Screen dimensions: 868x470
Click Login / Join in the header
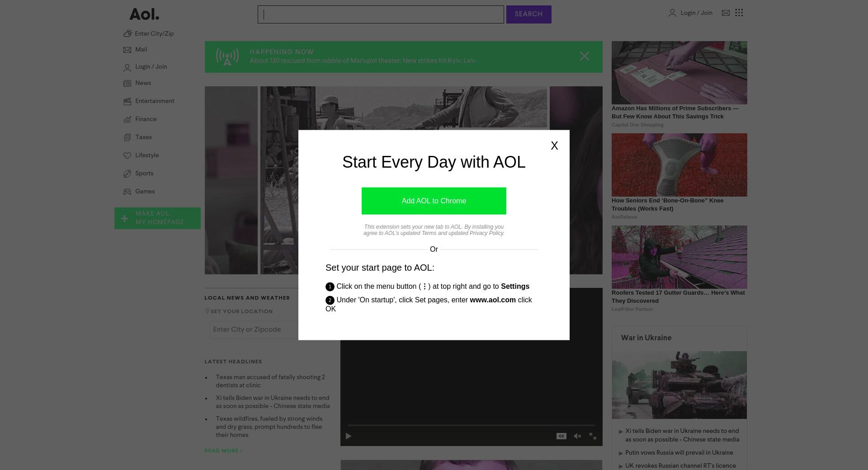tap(696, 13)
